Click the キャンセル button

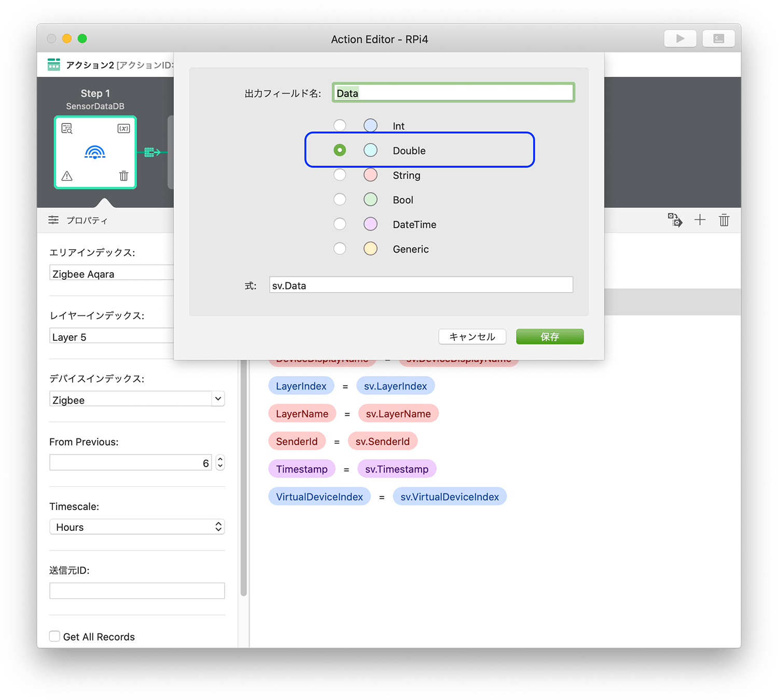tap(472, 337)
